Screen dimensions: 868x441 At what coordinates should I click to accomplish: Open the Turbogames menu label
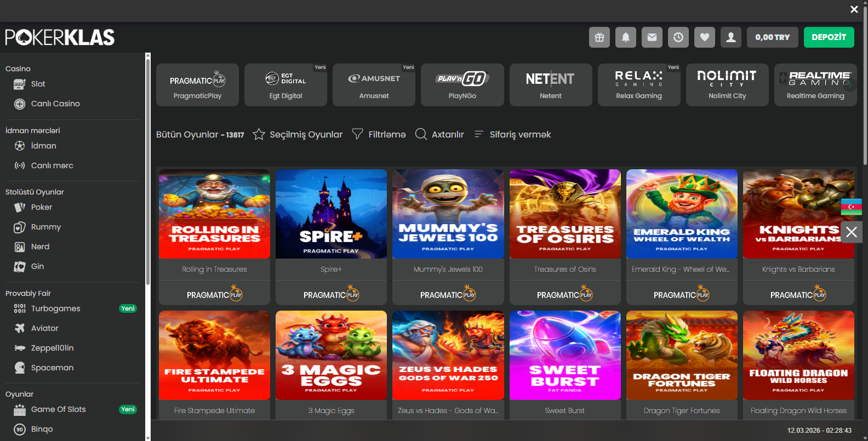coord(56,308)
